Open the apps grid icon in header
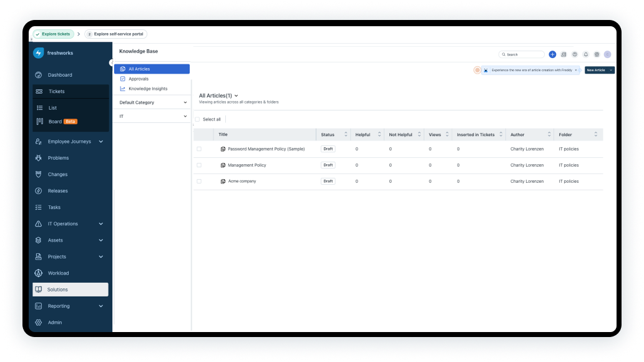The height and width of the screenshot is (362, 644). click(x=597, y=54)
